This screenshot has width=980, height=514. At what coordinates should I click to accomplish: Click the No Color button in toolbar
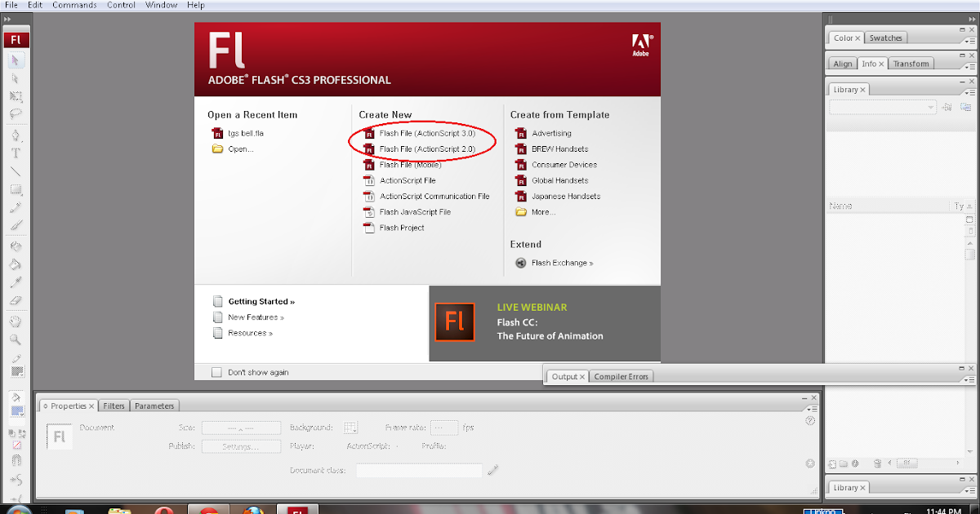(17, 445)
